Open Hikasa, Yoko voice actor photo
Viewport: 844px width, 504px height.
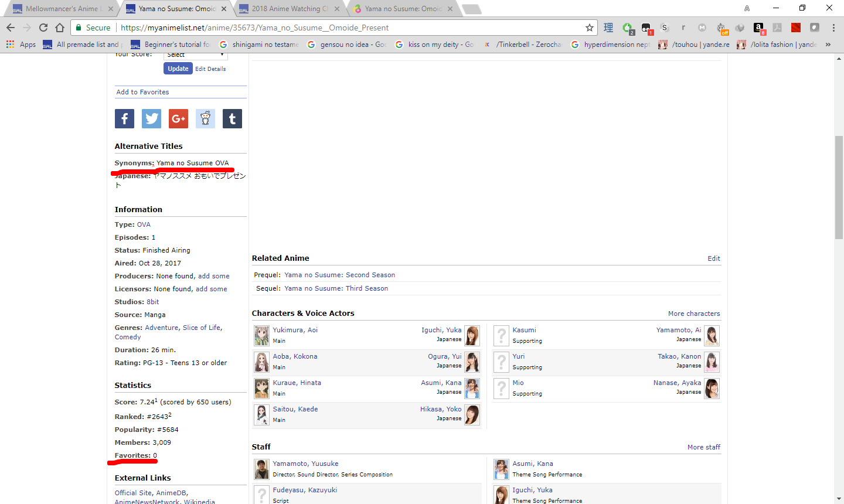click(x=472, y=415)
